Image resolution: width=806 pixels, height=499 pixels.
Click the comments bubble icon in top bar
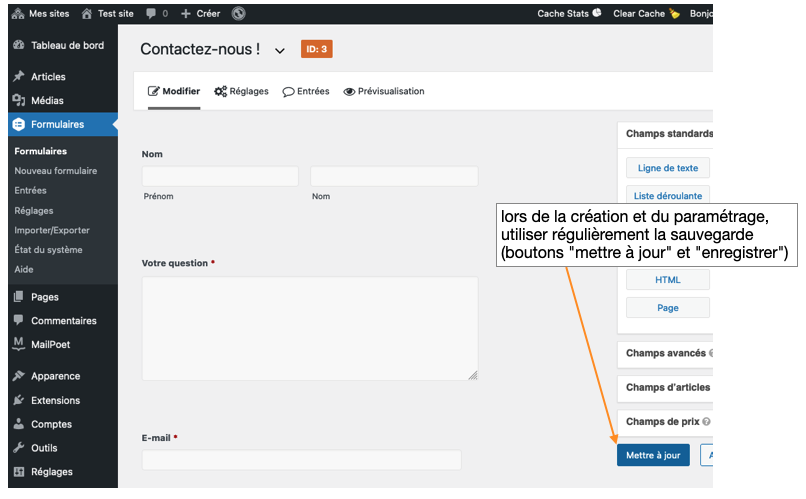151,14
